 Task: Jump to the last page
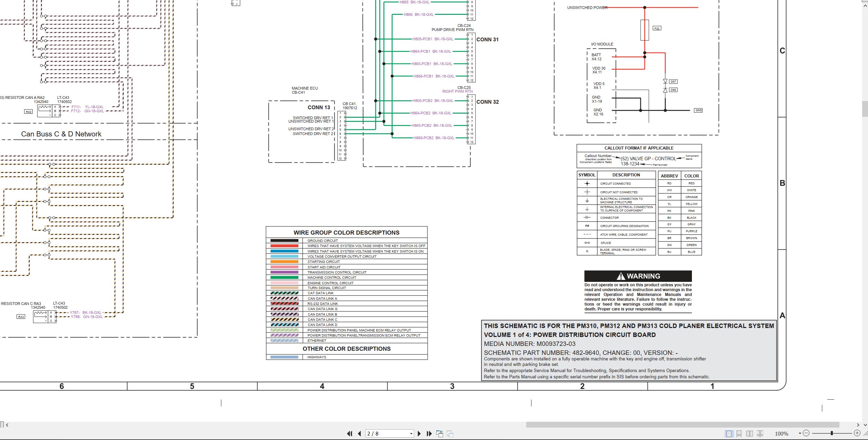(x=429, y=433)
